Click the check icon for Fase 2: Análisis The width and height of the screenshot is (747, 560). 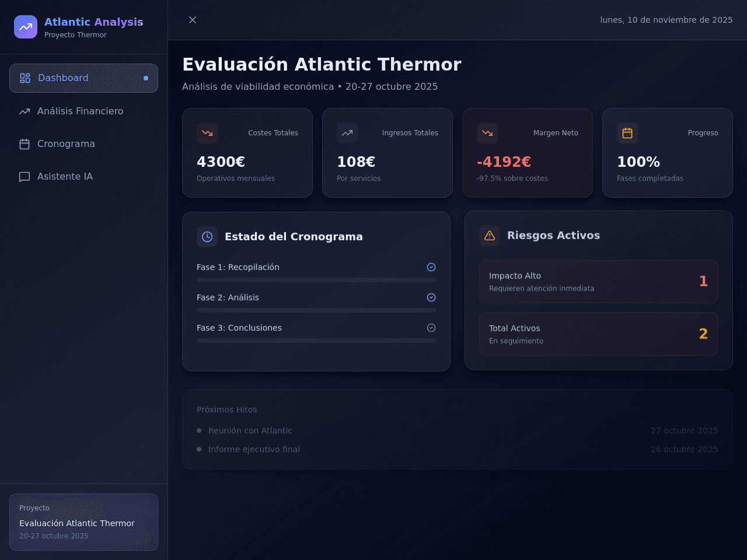(x=431, y=297)
